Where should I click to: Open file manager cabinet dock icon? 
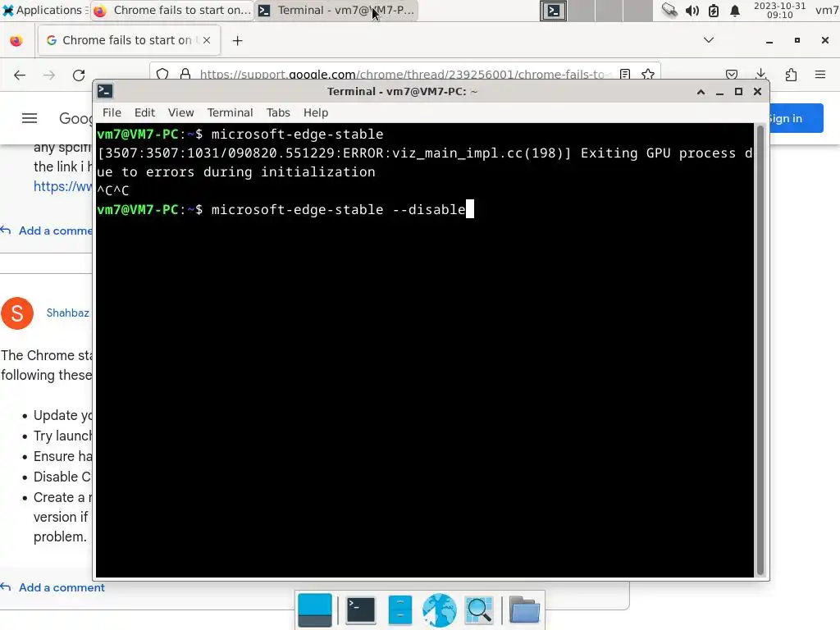[x=399, y=609]
